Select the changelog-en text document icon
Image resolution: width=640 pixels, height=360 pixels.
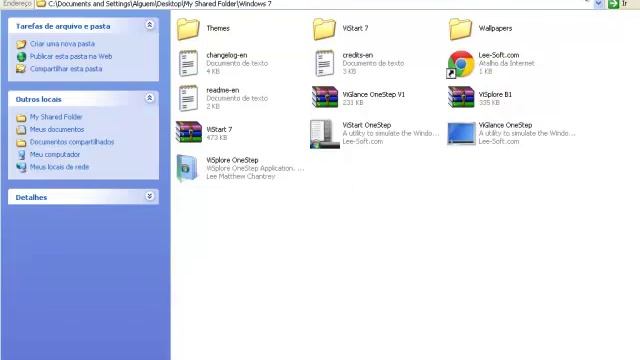tap(188, 63)
